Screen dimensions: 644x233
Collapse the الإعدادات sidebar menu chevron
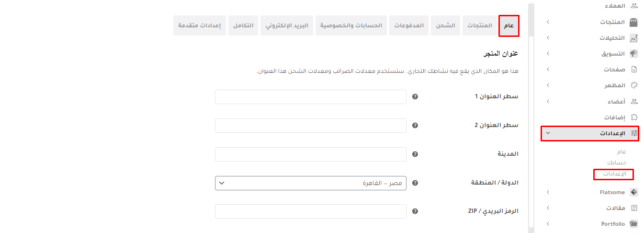point(548,133)
